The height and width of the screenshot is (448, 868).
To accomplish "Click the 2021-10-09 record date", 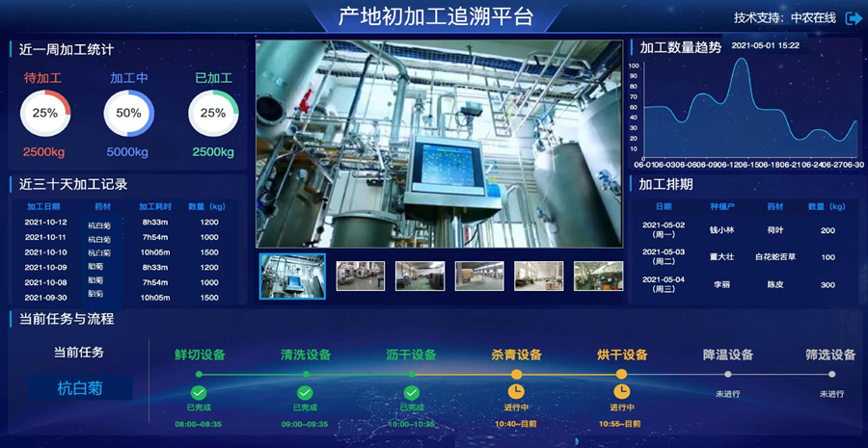I will pos(46,268).
